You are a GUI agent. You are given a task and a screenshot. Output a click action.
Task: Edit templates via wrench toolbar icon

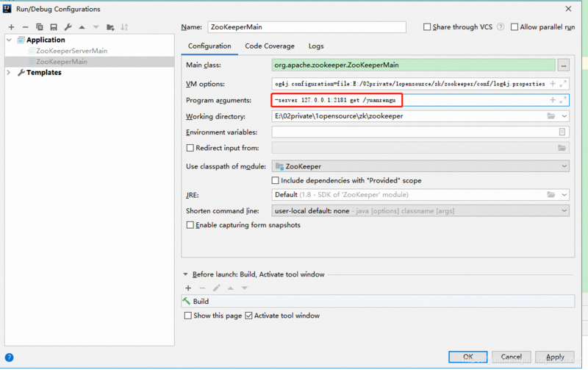click(x=68, y=27)
